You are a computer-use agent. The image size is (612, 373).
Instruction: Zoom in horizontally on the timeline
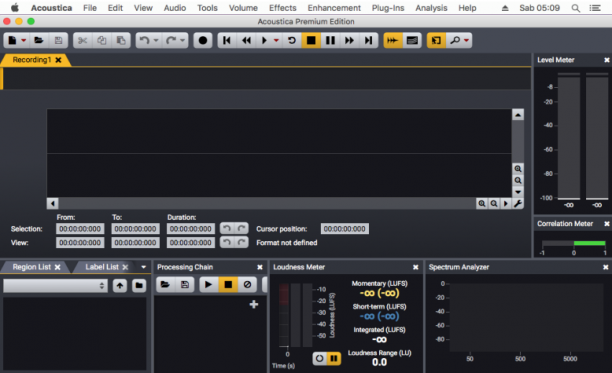482,203
